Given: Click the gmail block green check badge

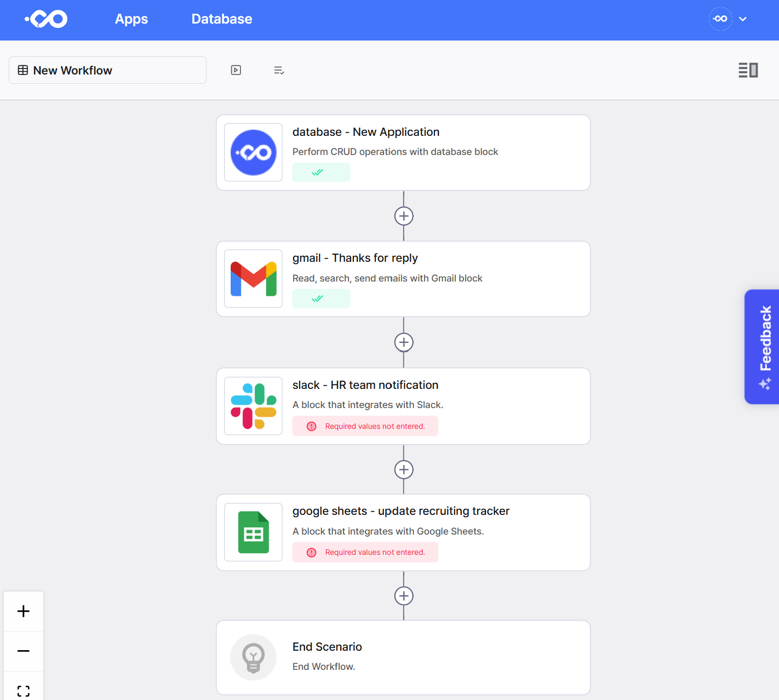Looking at the screenshot, I should coord(321,299).
